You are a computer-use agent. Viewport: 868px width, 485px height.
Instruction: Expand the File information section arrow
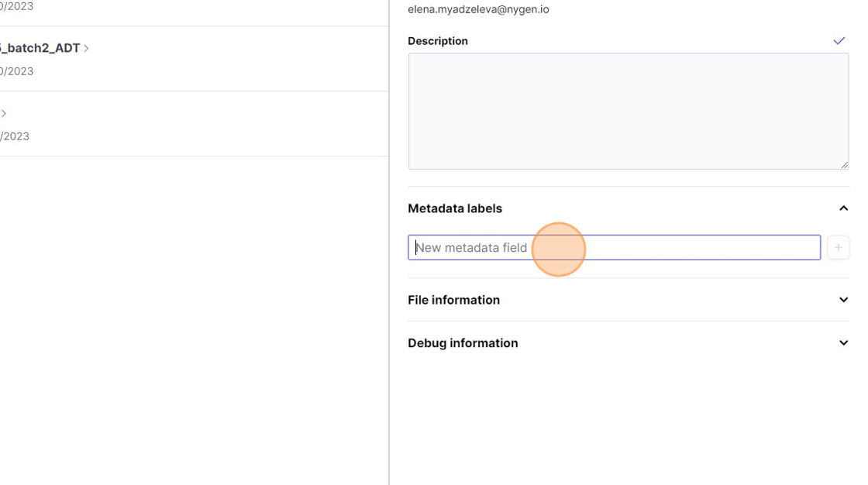843,300
